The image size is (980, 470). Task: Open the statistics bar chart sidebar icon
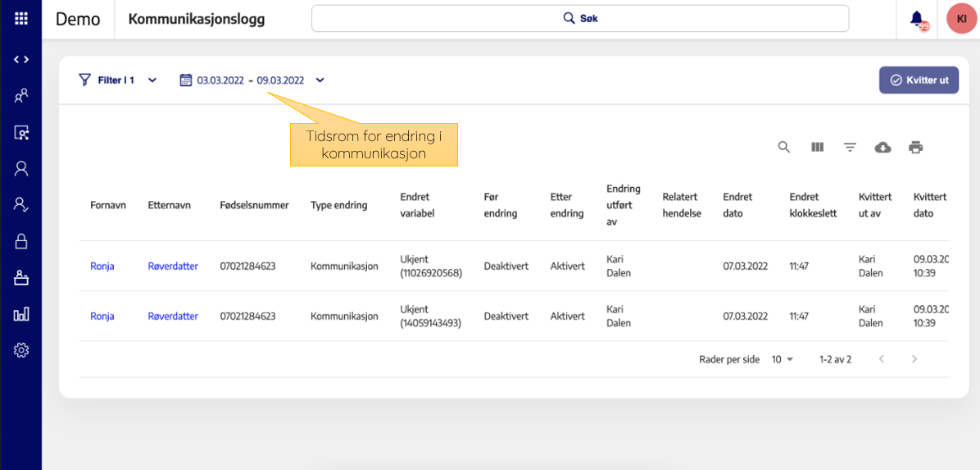pos(21,314)
